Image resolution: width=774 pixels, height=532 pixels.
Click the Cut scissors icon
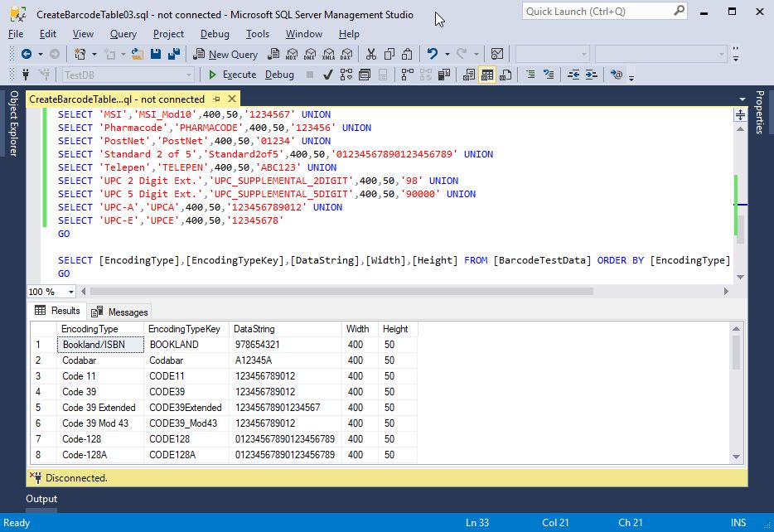(370, 54)
